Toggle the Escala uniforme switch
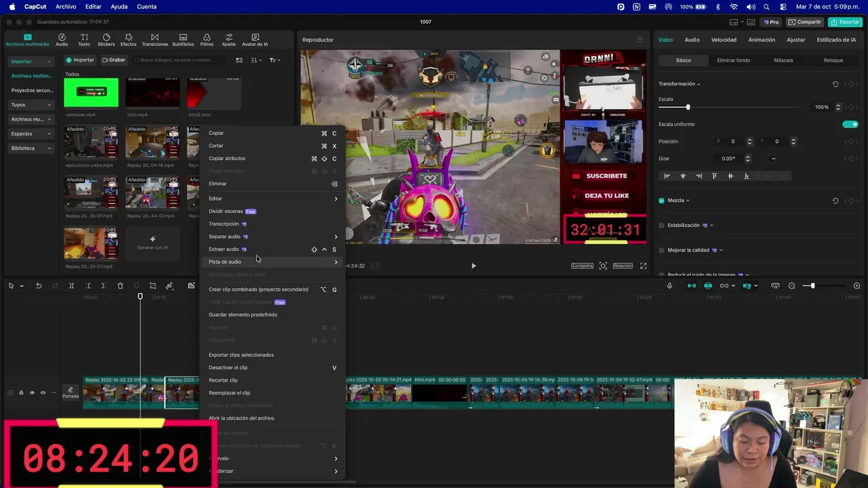The height and width of the screenshot is (488, 868). (850, 125)
